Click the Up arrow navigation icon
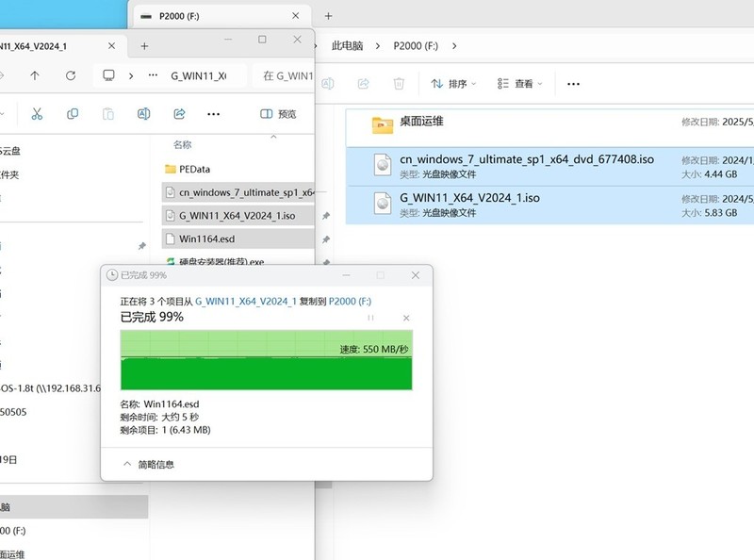Image resolution: width=754 pixels, height=560 pixels. coord(35,76)
